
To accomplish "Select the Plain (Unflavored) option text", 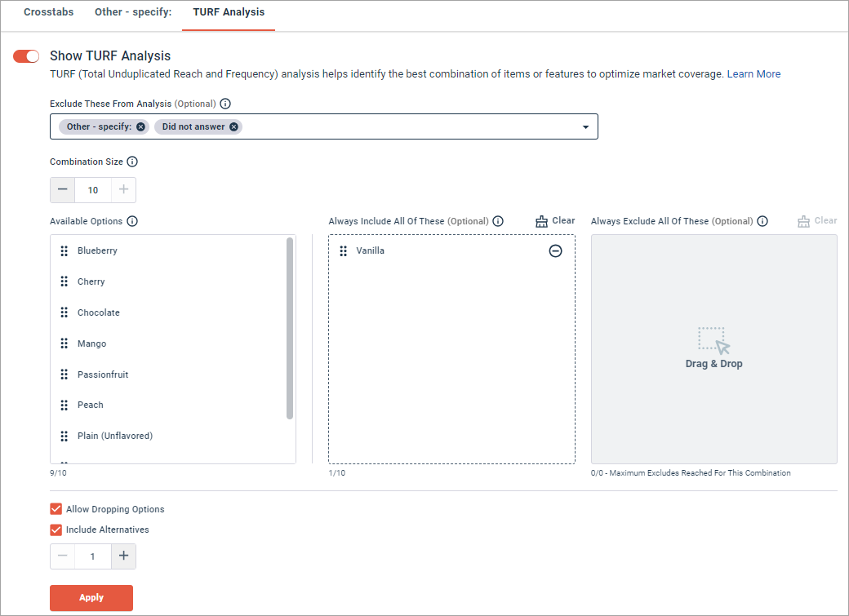I will 115,436.
